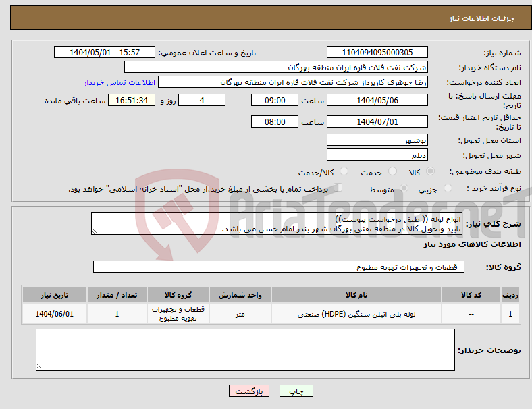
Task: Click the request creator رضا جوهری field
Action: (293, 82)
